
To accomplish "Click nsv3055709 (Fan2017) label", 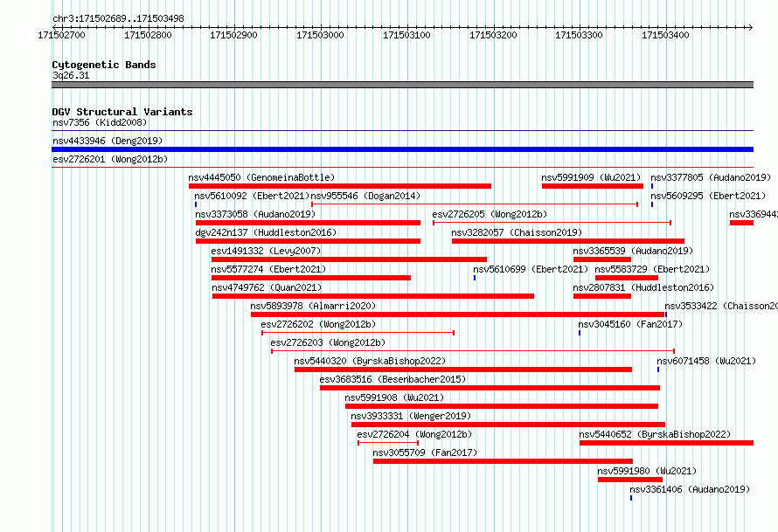I will 425,453.
